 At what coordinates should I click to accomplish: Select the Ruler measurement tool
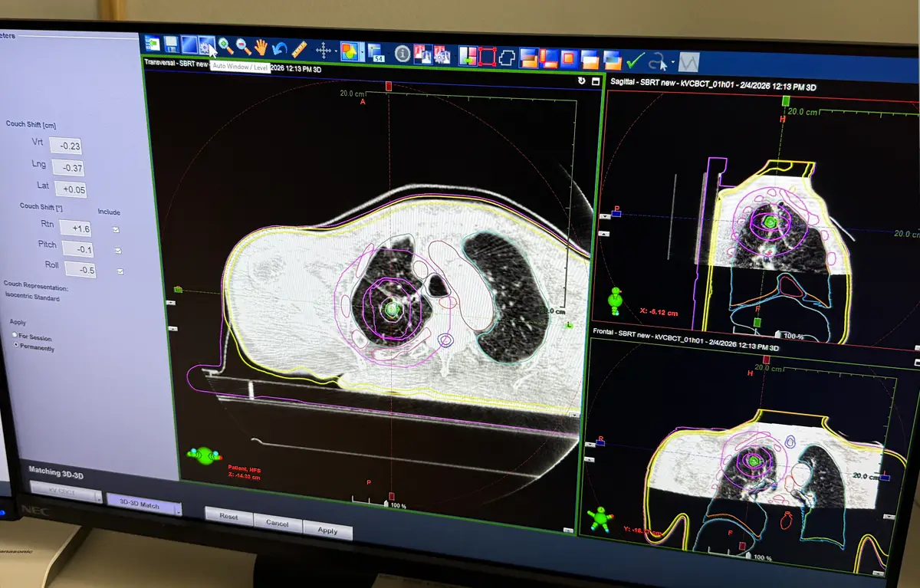tap(298, 48)
